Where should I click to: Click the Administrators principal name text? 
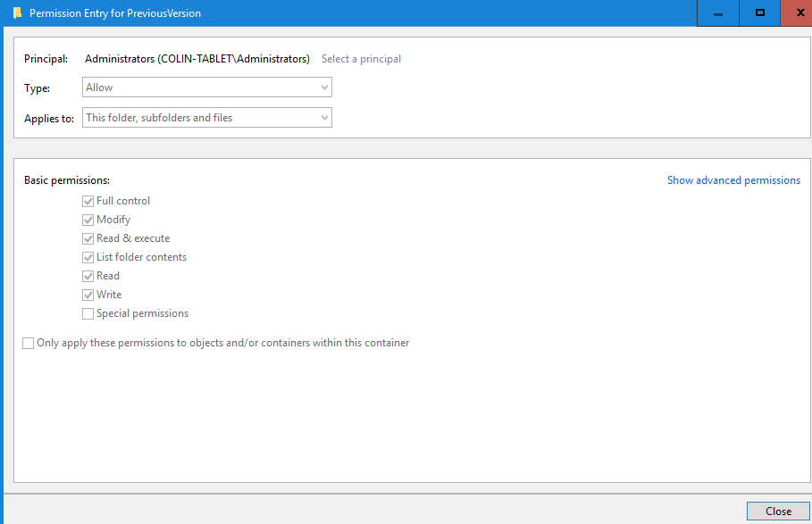197,59
